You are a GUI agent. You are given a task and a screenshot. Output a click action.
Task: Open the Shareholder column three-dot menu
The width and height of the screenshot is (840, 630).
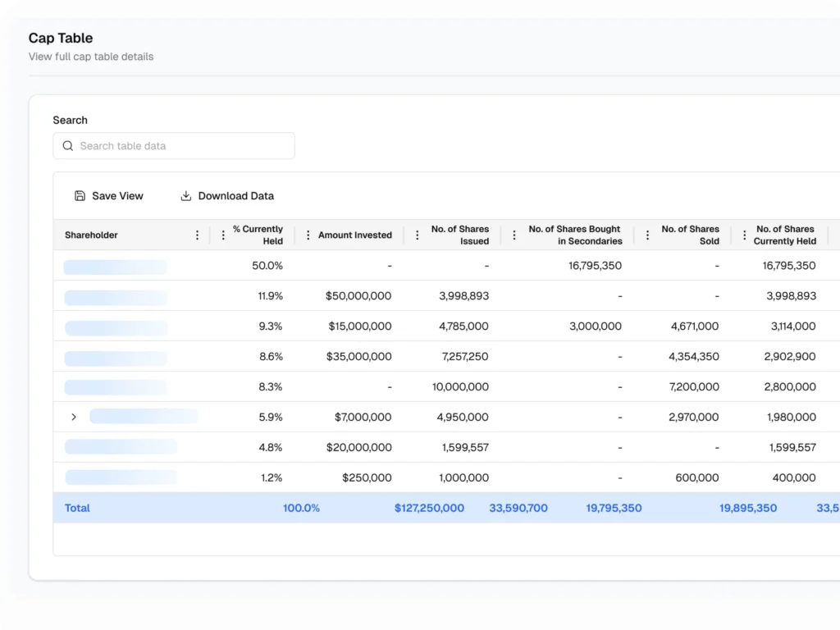click(197, 235)
